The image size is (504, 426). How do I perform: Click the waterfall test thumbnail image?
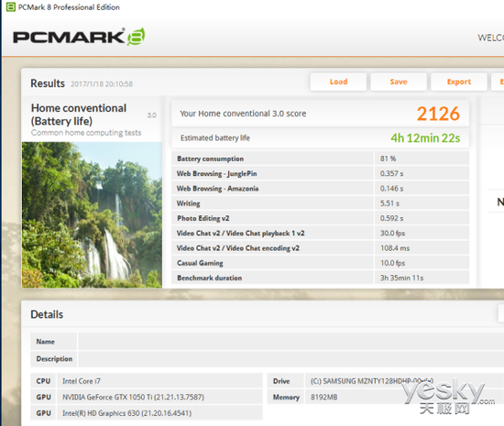(x=92, y=215)
